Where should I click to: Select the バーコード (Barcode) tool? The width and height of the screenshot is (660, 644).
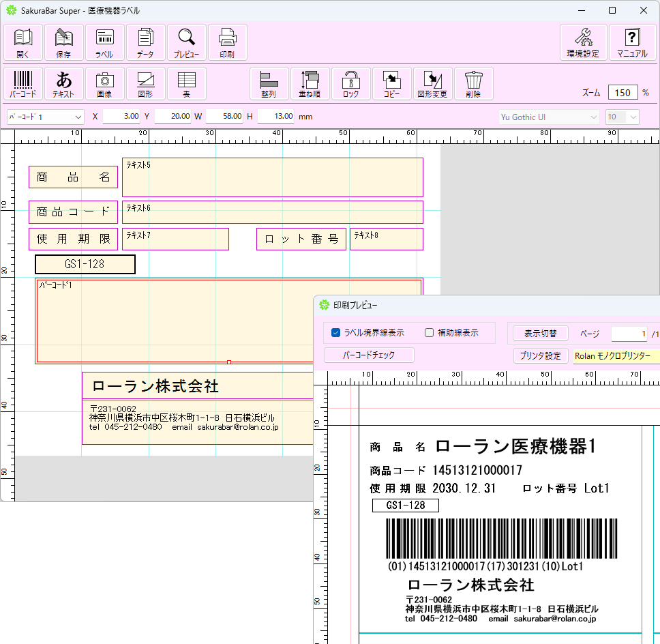[x=23, y=83]
